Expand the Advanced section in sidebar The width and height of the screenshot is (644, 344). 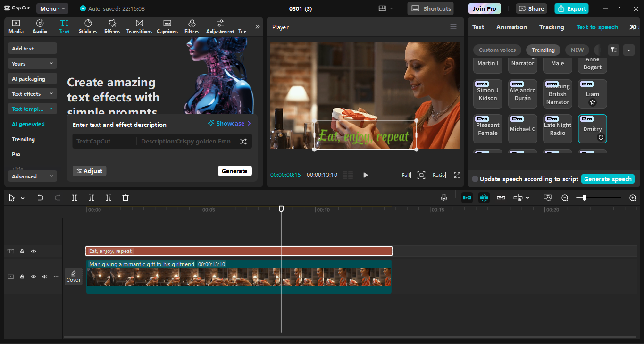pos(32,176)
